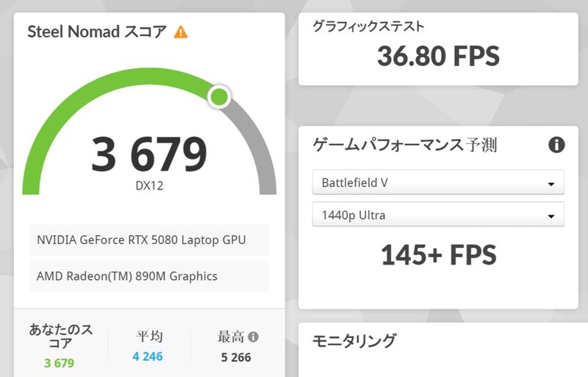This screenshot has height=377, width=588.
Task: Open the Battlefield V game dropdown
Action: click(438, 182)
